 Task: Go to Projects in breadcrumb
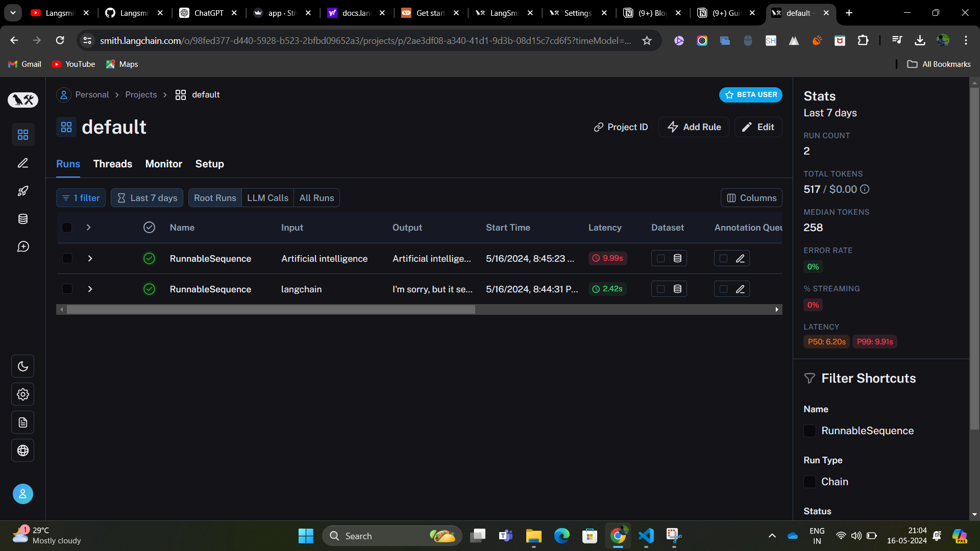point(141,95)
